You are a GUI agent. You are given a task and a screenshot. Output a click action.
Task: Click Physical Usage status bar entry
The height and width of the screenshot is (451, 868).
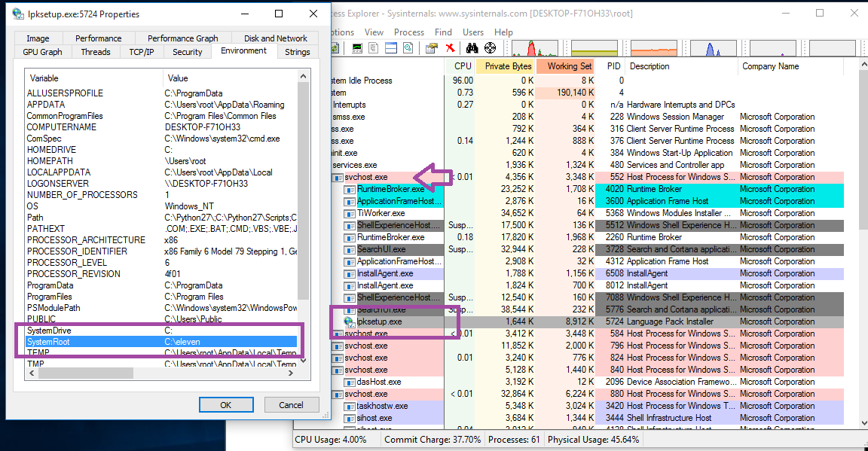coord(593,440)
